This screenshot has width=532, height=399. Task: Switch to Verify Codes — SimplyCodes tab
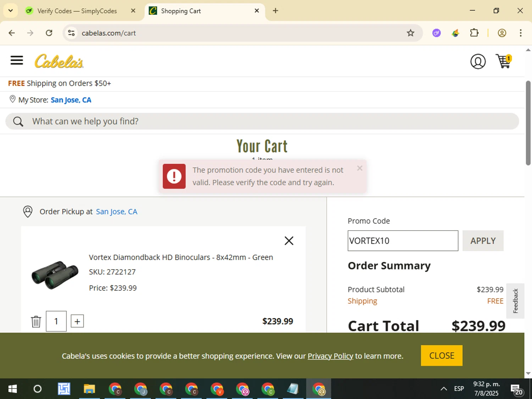click(x=77, y=11)
